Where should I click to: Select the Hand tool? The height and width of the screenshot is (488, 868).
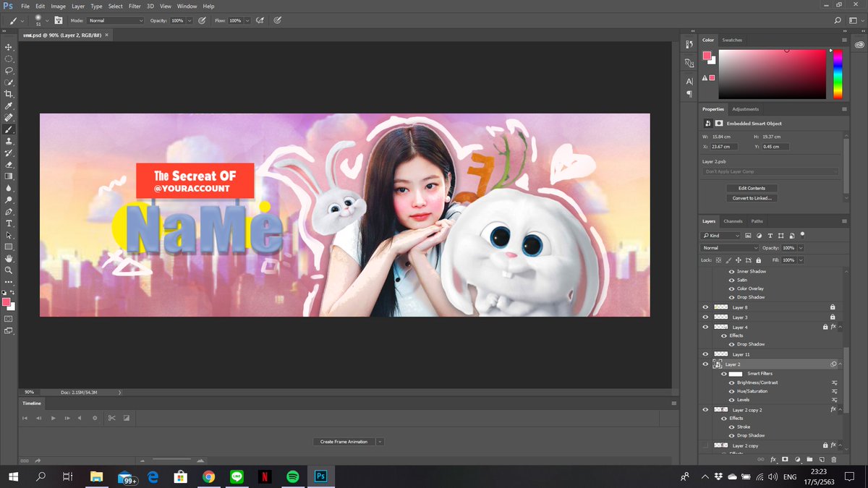click(9, 259)
